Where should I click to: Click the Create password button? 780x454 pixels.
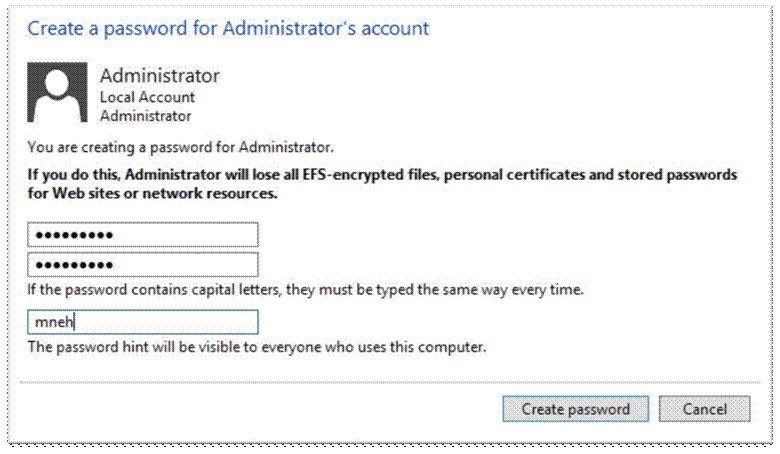click(576, 409)
